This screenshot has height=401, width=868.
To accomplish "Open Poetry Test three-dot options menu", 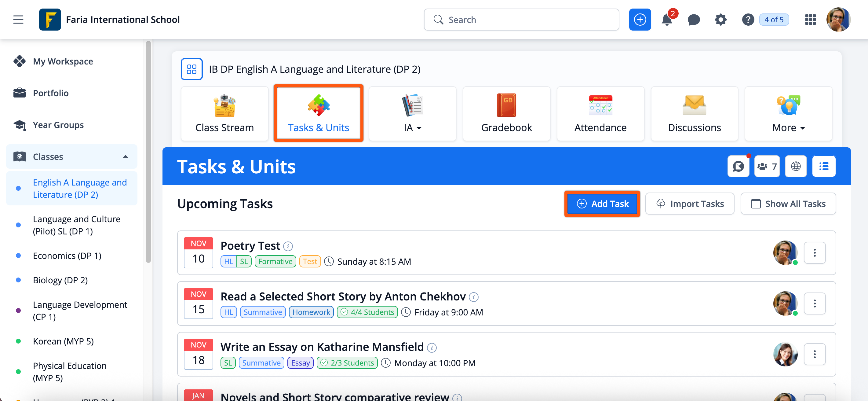I will click(x=815, y=253).
